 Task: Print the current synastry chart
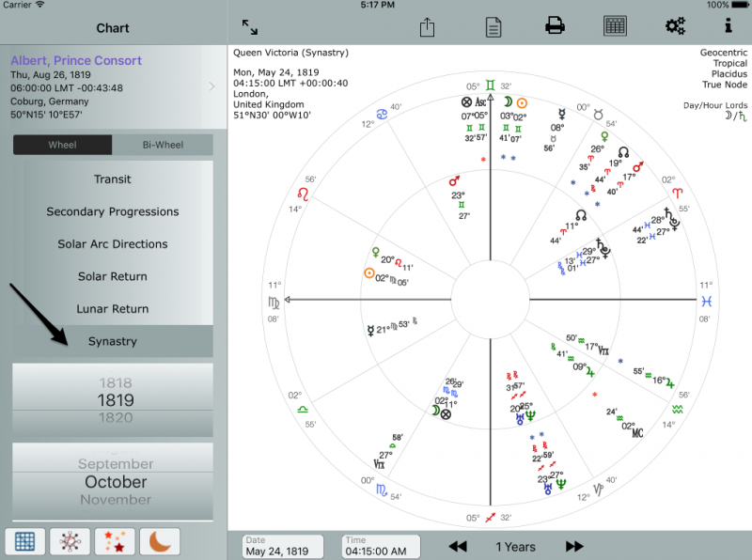coord(554,26)
